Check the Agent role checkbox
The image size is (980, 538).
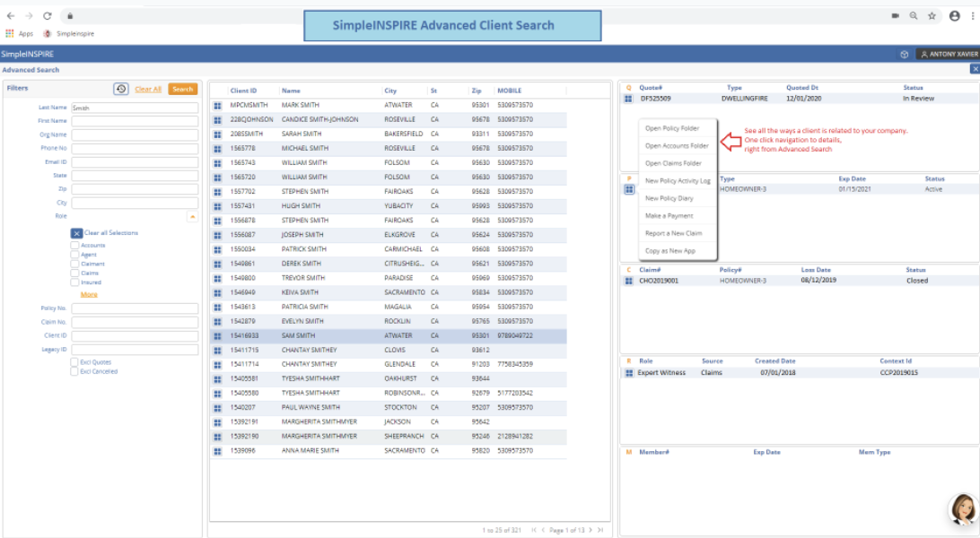click(75, 255)
